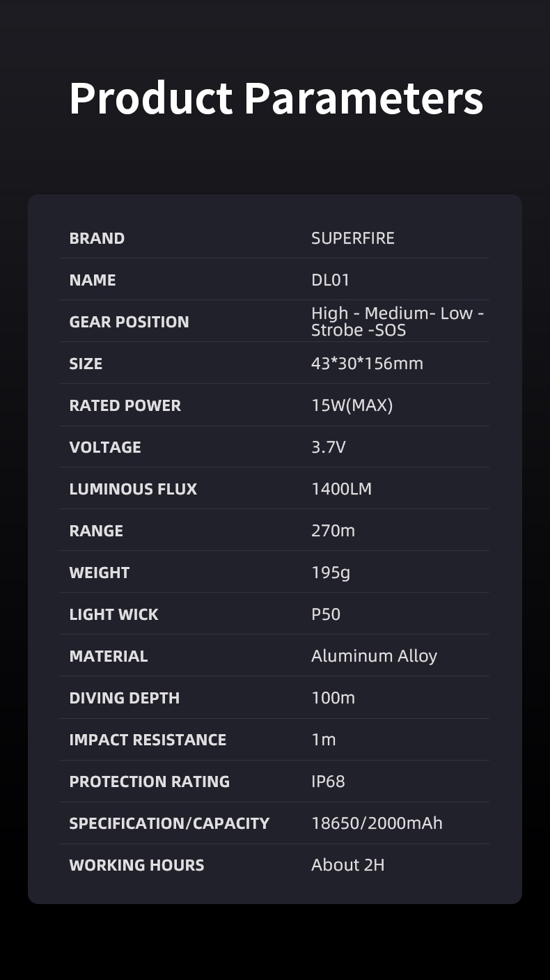Select the SUPERFIRE brand value
This screenshot has height=980, width=550.
(352, 238)
